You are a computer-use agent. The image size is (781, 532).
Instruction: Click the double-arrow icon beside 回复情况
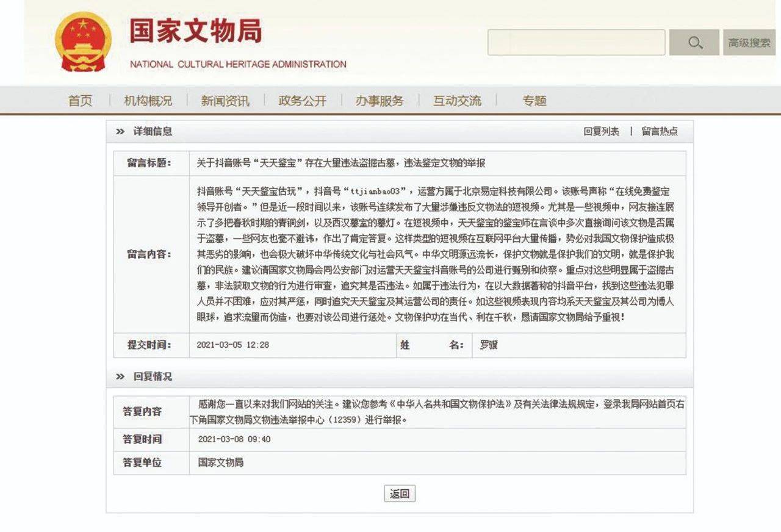click(120, 376)
